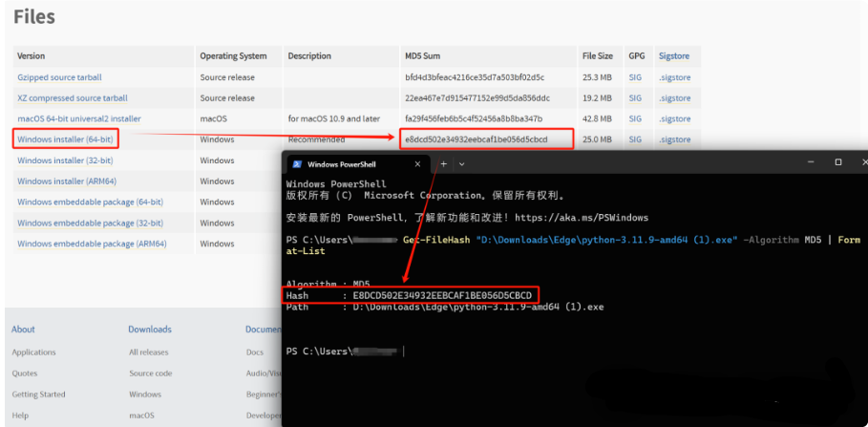The width and height of the screenshot is (868, 427).
Task: Open Windows embeddable package (ARM64) link
Action: point(92,244)
